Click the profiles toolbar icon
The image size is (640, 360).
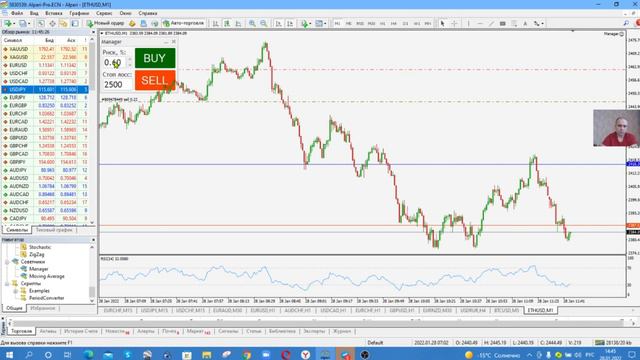coord(24,24)
